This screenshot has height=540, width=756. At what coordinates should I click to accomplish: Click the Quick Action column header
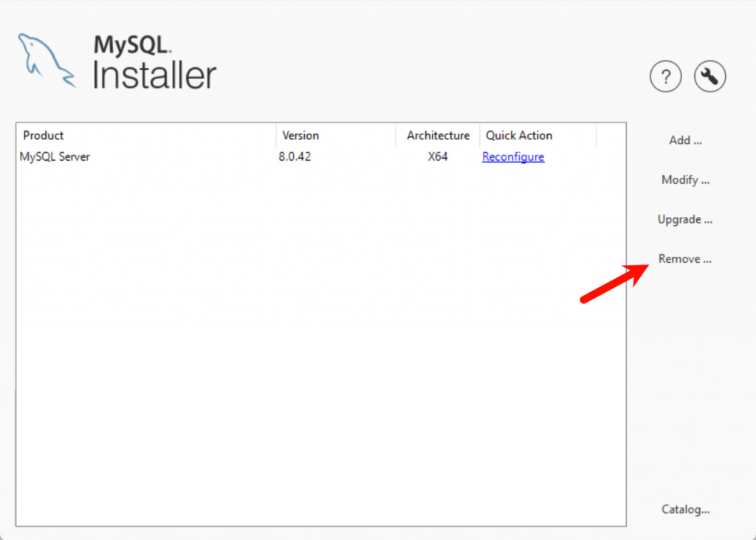tap(519, 135)
